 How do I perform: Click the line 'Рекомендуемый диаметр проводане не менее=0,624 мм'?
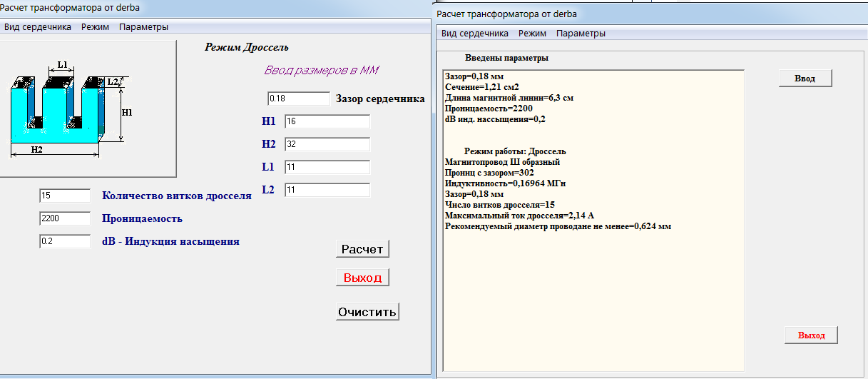pyautogui.click(x=558, y=226)
